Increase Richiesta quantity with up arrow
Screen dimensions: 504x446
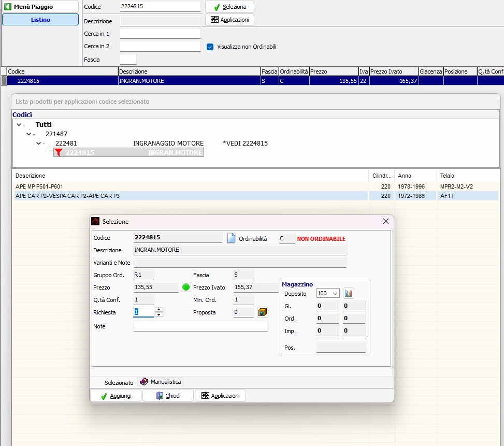point(159,310)
